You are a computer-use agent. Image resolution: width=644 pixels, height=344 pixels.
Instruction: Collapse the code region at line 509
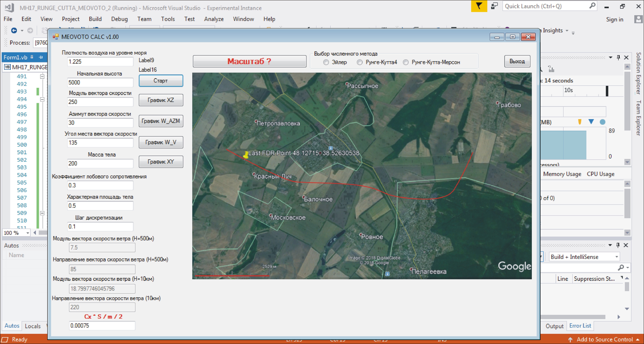[x=42, y=213]
